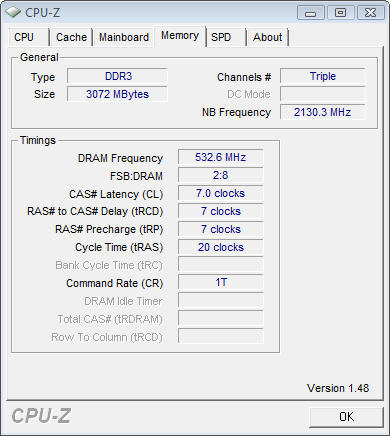Select the FSB:DRAM 2:8 ratio field
This screenshot has width=390, height=436.
coord(220,175)
